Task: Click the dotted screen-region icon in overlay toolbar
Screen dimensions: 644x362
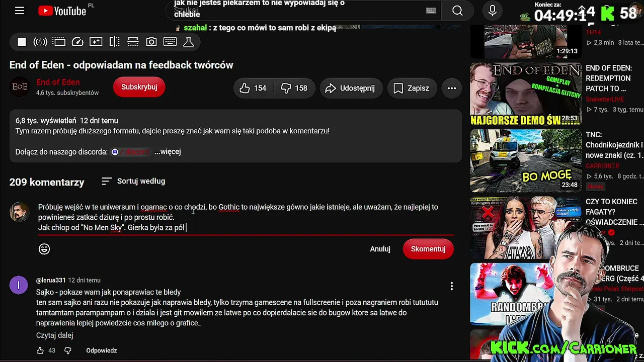Action: [59, 42]
